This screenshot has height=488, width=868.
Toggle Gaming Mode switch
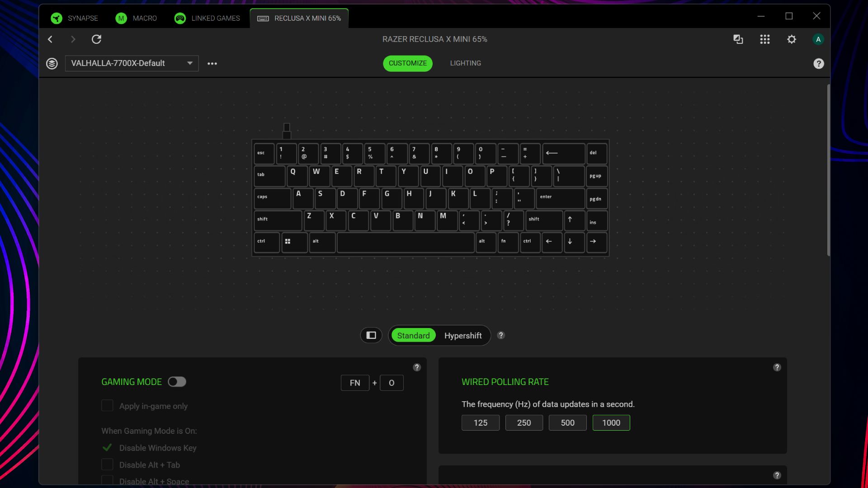pos(177,382)
